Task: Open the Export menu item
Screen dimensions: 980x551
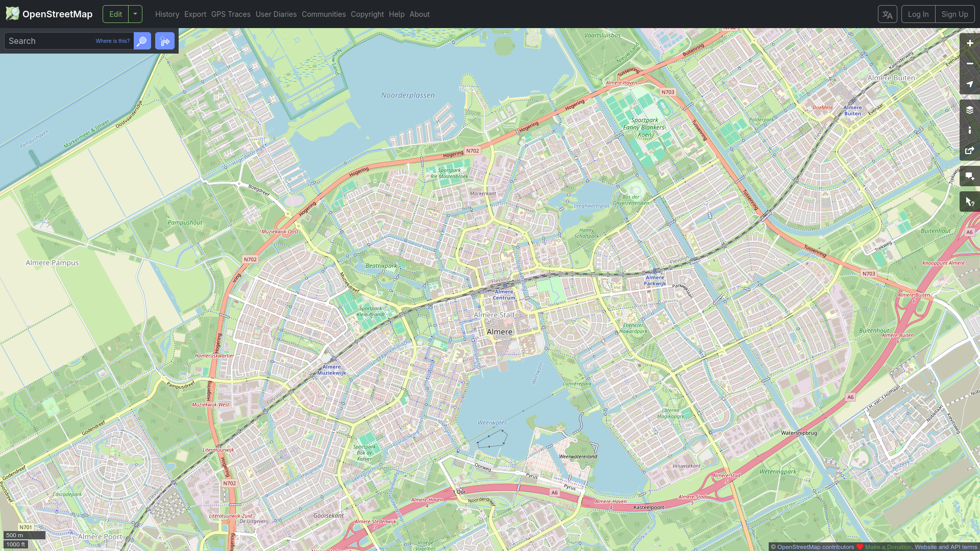Action: [195, 14]
